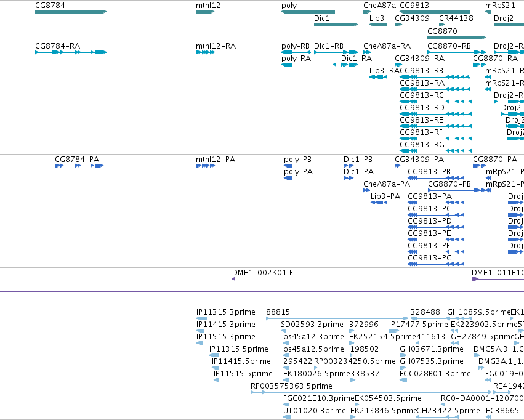Click the CG9813 gene bar

pyautogui.click(x=435, y=12)
